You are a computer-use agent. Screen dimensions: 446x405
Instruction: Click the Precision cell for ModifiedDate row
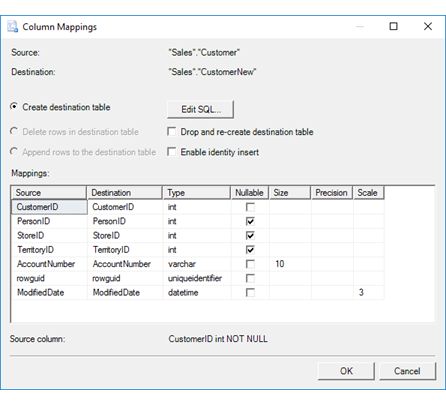coord(332,293)
